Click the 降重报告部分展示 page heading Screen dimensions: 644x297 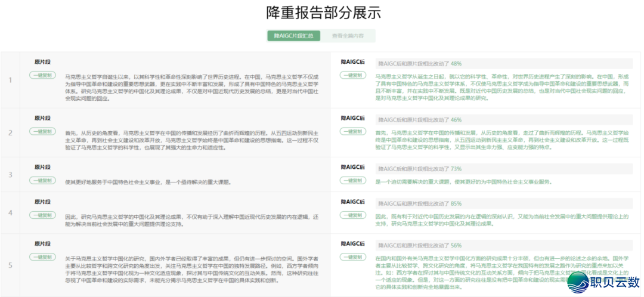pyautogui.click(x=323, y=13)
